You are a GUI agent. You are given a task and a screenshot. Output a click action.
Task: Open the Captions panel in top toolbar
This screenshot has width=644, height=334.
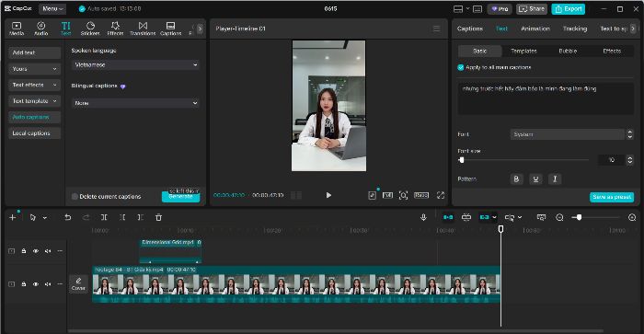(170, 29)
